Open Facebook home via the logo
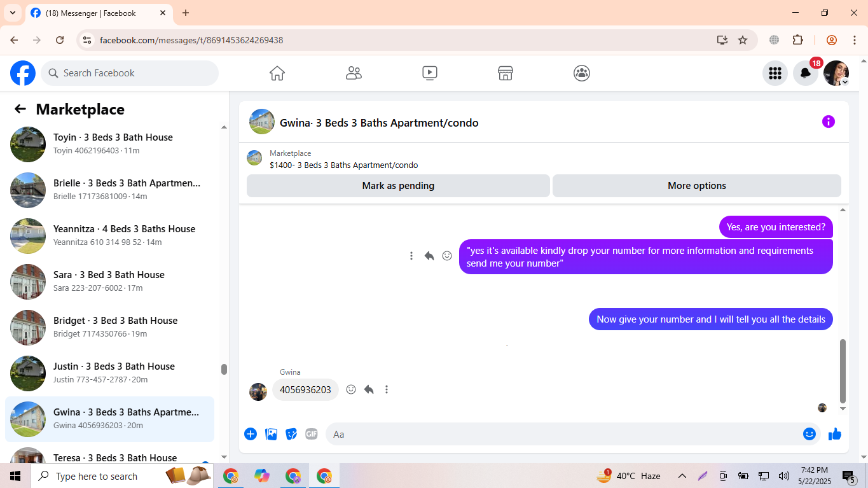 (23, 73)
